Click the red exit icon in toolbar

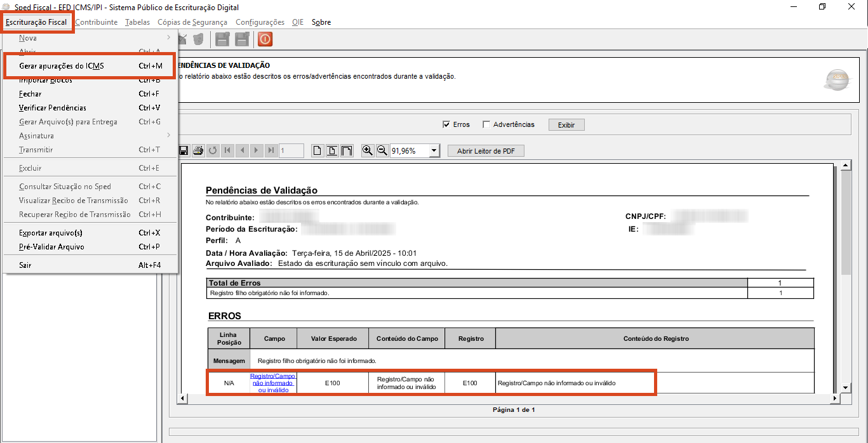265,39
